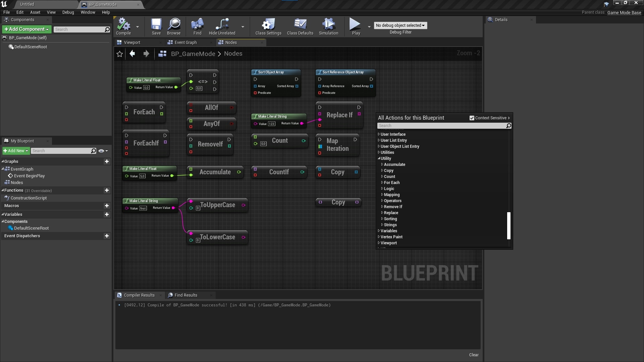Viewport: 644px width, 362px height.
Task: Open Class Settings
Action: click(268, 26)
